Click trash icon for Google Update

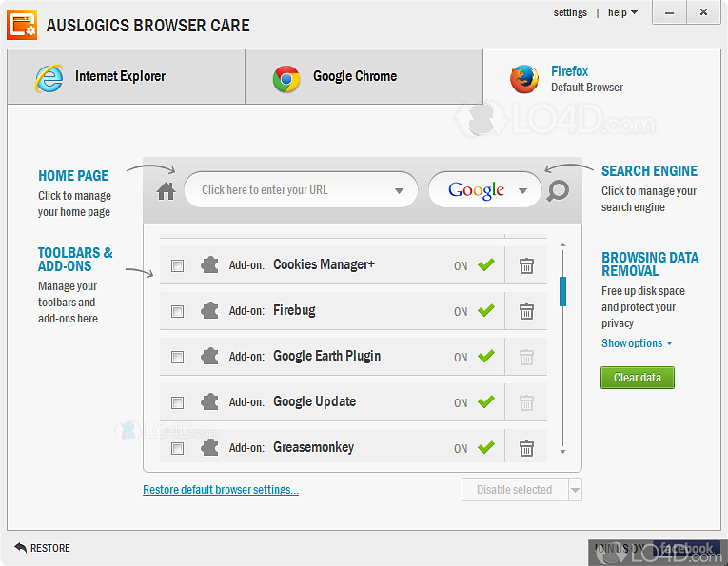[526, 402]
